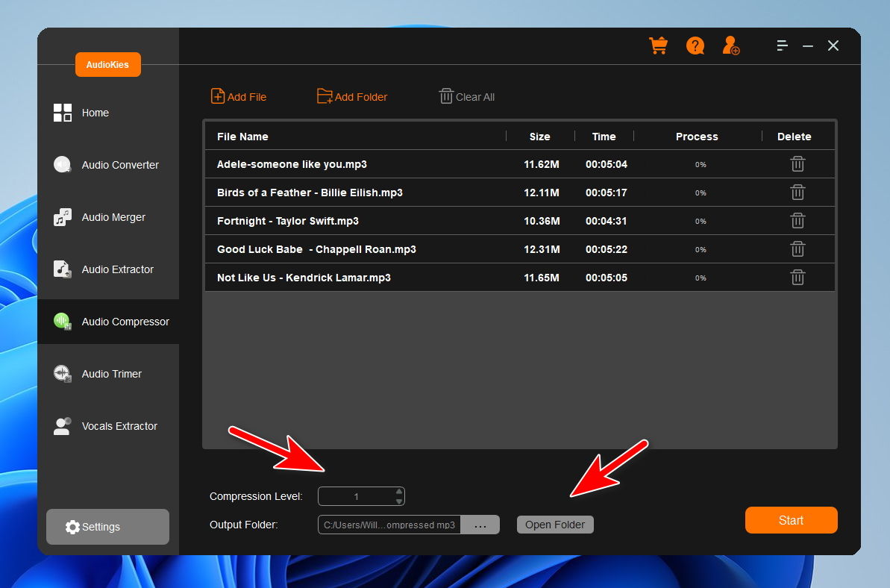Browse output folder with ellipsis button

[x=480, y=525]
